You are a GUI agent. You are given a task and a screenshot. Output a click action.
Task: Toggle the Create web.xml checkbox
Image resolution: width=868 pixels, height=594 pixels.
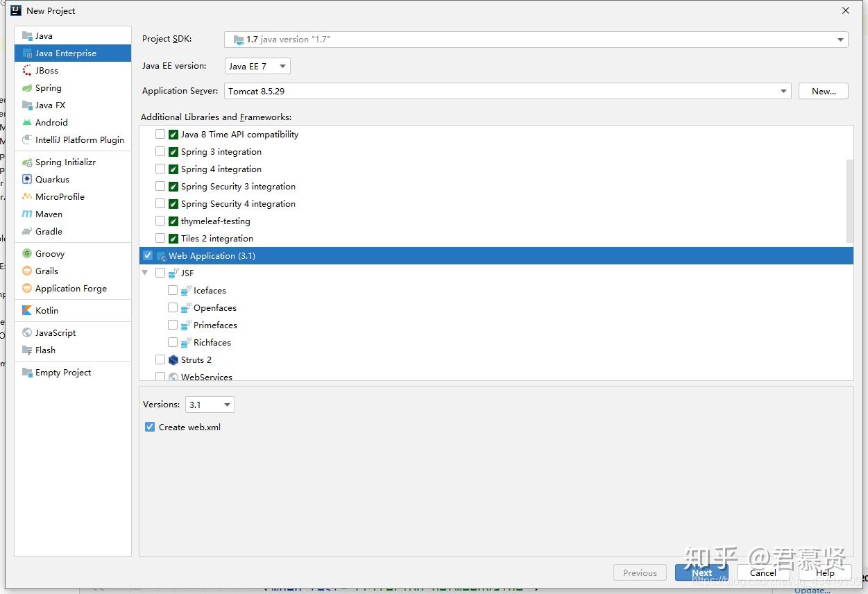click(x=150, y=427)
